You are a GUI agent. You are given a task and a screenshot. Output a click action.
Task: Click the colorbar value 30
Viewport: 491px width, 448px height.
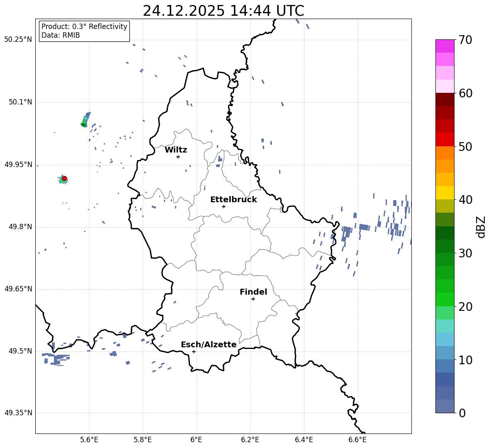[465, 253]
